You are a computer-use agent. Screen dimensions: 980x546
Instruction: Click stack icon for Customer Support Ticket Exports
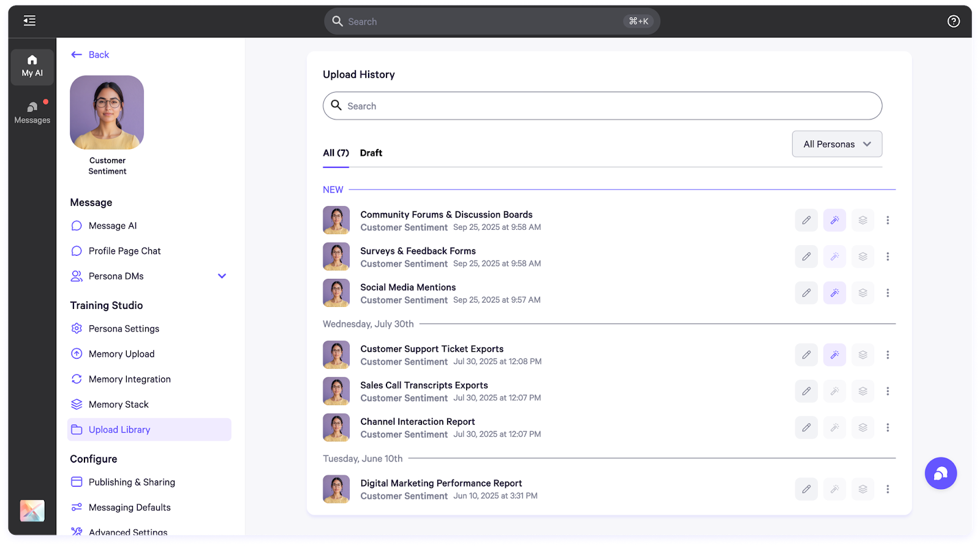862,355
